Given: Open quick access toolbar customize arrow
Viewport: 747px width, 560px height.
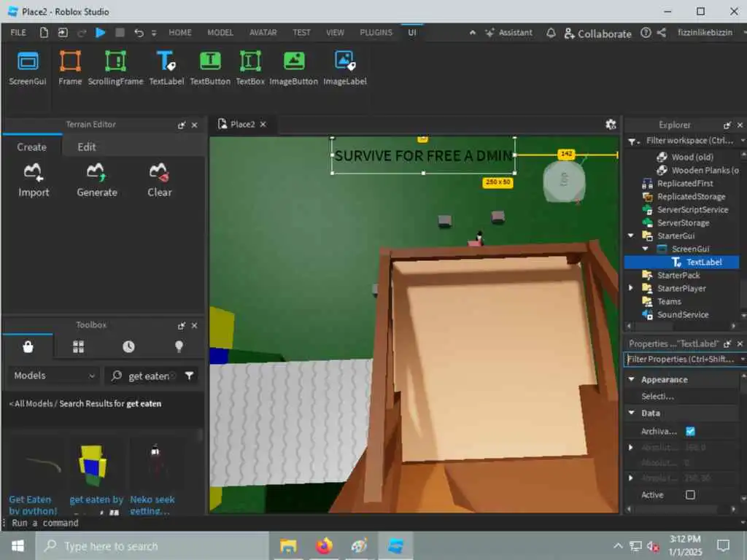Looking at the screenshot, I should pyautogui.click(x=154, y=33).
